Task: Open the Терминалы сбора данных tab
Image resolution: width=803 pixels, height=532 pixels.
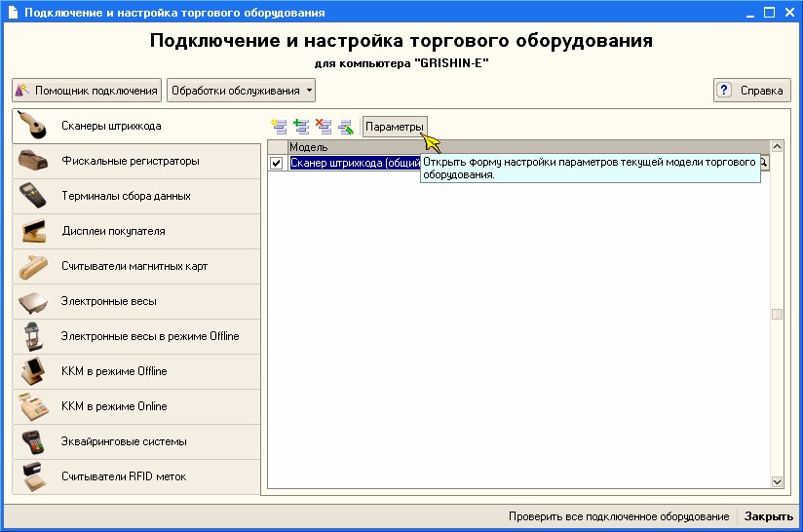Action: (126, 196)
